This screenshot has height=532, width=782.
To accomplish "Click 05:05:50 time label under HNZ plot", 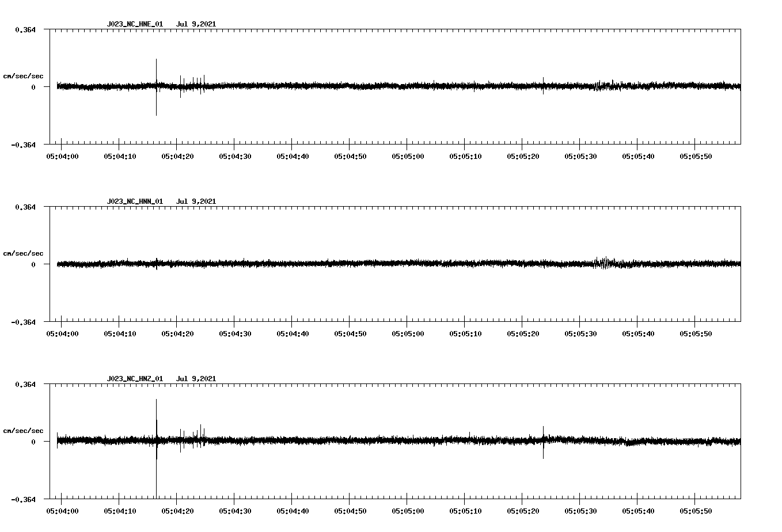I will pyautogui.click(x=695, y=511).
